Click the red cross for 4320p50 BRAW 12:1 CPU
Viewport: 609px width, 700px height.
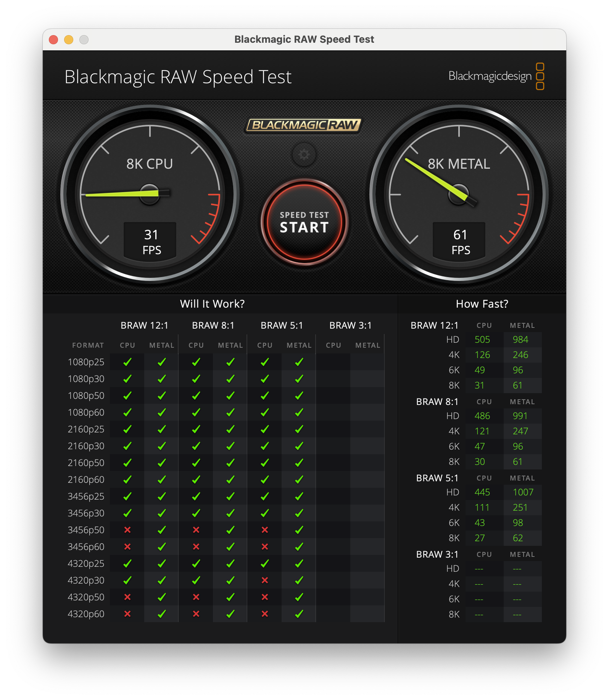click(127, 597)
